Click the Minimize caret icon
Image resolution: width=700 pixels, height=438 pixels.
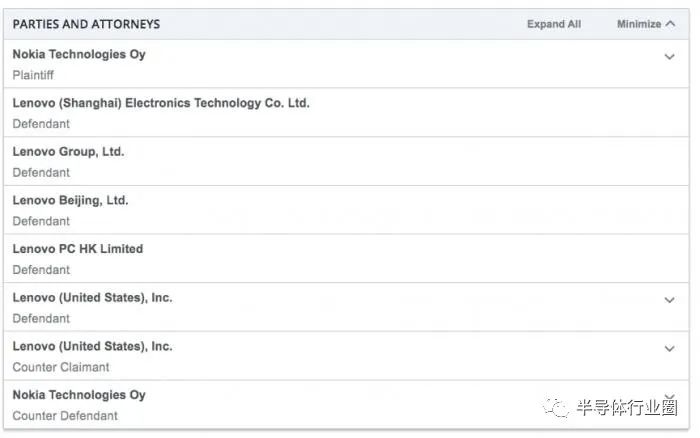pos(670,24)
